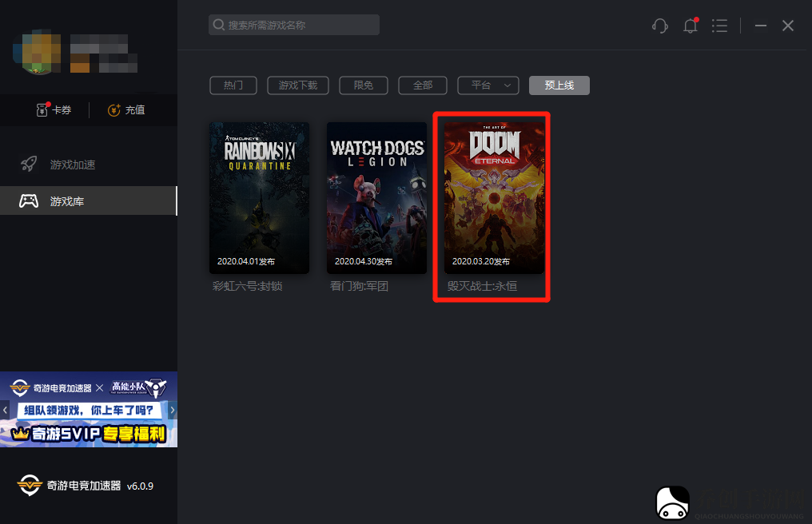Click the 毁灭战士:永恒 title text
The image size is (812, 524).
click(x=482, y=286)
